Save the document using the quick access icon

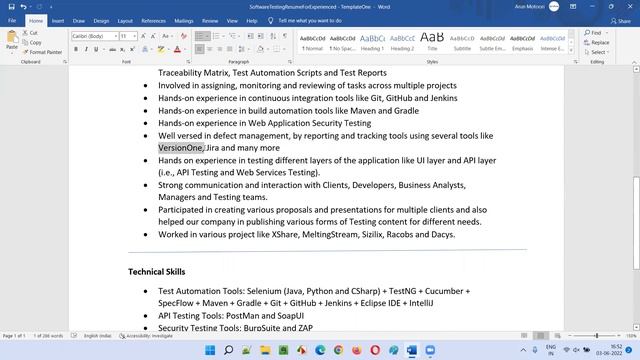11,7
